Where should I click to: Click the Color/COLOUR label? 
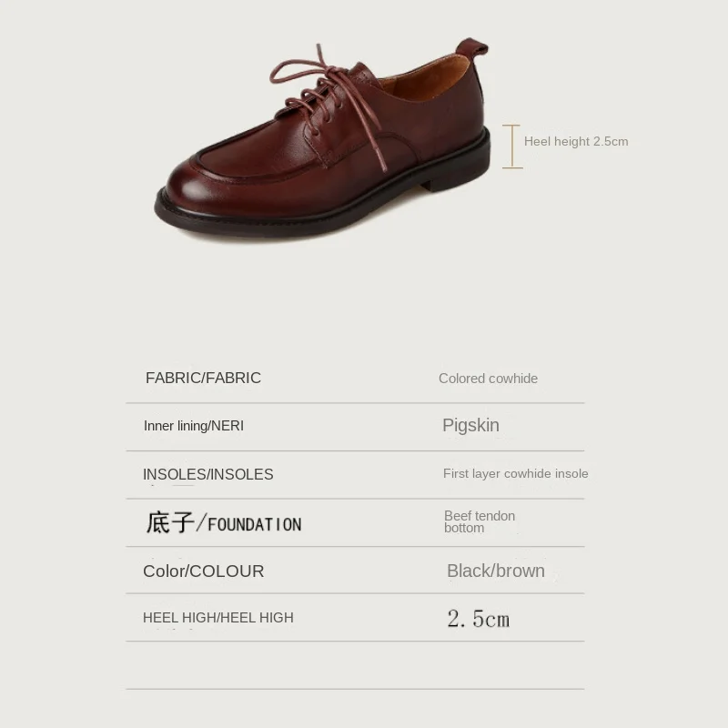click(203, 571)
